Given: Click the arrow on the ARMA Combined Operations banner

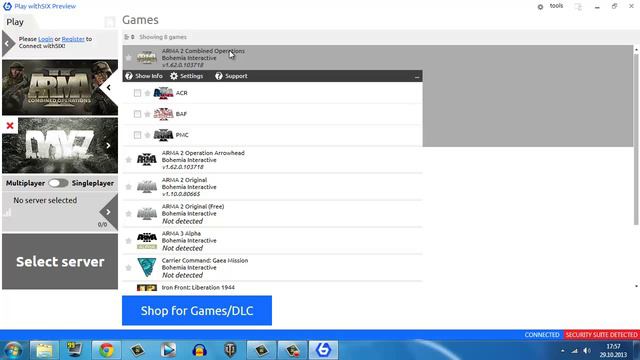Looking at the screenshot, I should pyautogui.click(x=109, y=87).
